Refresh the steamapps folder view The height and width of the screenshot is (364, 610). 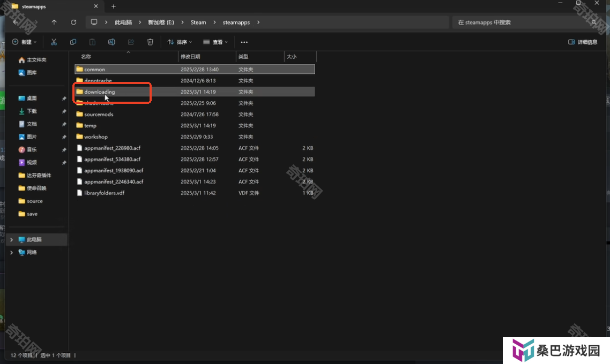73,22
